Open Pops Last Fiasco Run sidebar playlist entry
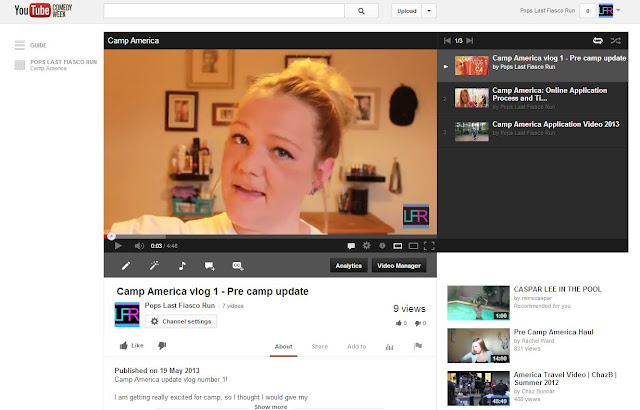The image size is (640, 410). [56, 65]
